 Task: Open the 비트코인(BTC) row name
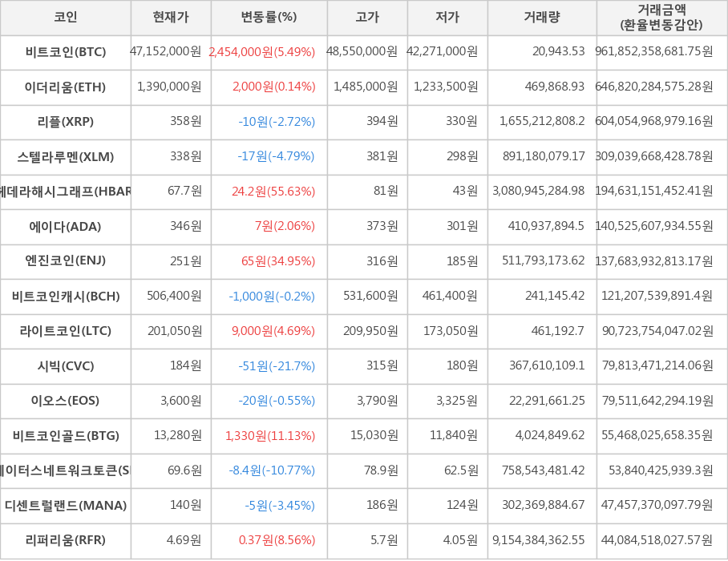(66, 52)
